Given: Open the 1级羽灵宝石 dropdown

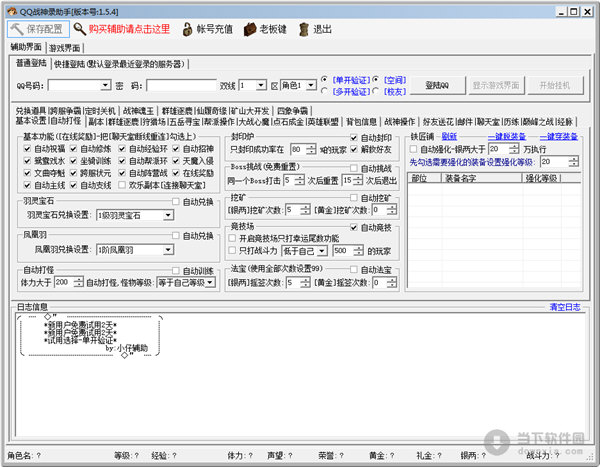Looking at the screenshot, I should click(x=168, y=216).
